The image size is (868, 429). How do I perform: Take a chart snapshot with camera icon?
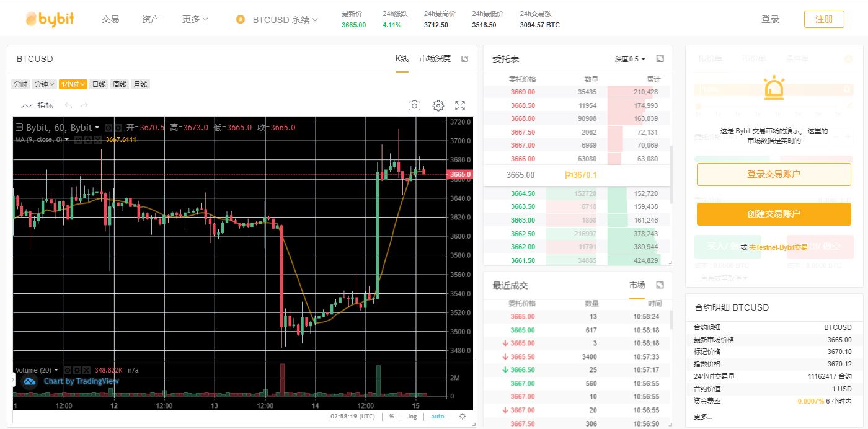coord(414,106)
